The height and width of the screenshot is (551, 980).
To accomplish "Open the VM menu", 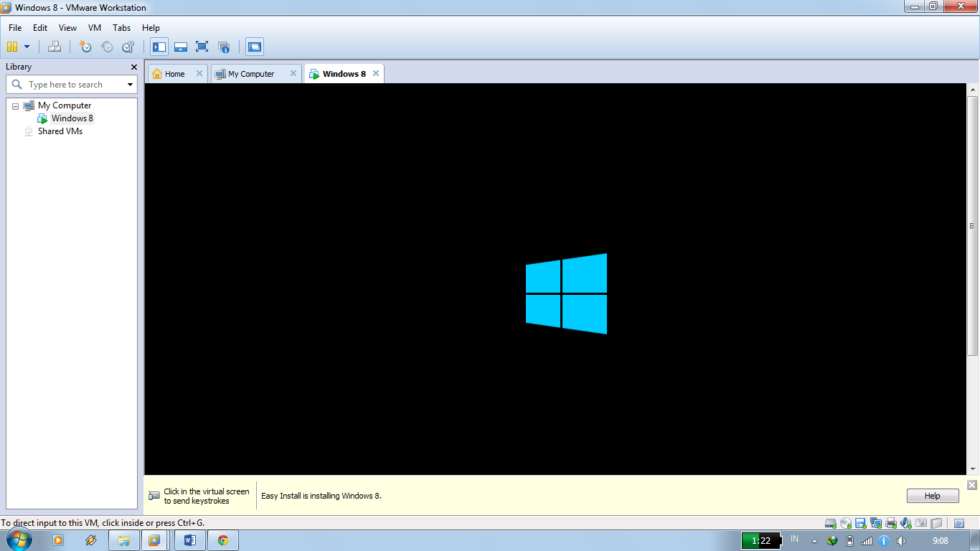I will pyautogui.click(x=95, y=28).
